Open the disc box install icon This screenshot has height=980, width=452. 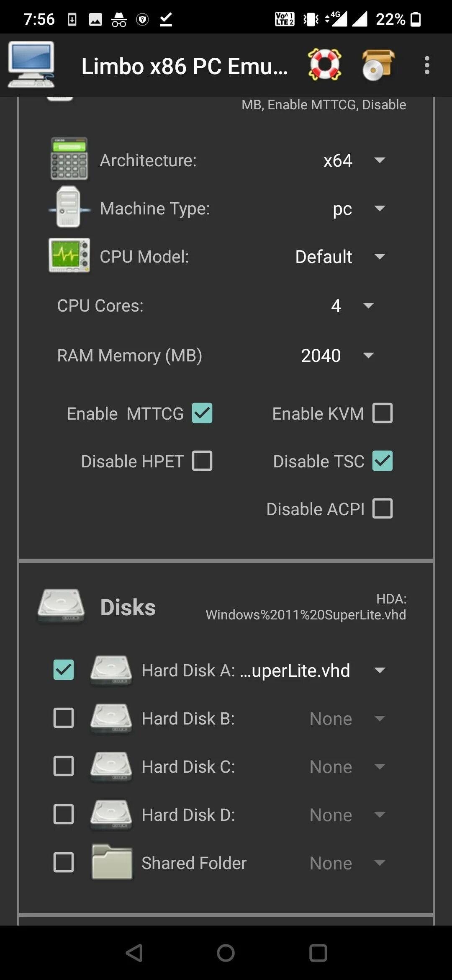coord(378,65)
